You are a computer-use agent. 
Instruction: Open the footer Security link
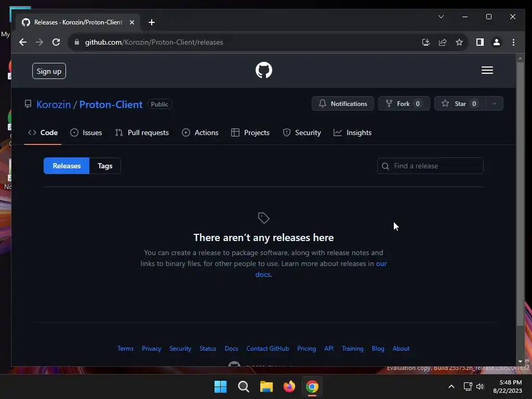click(180, 349)
